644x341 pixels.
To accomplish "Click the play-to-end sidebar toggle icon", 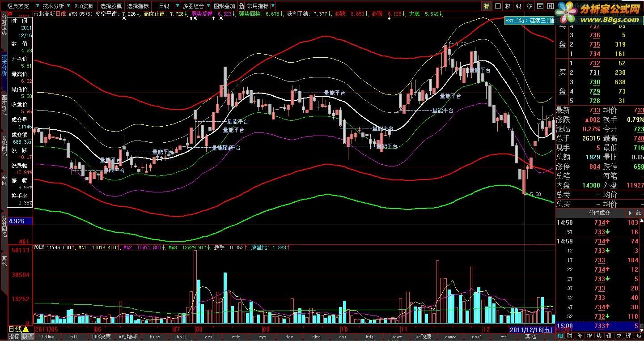I will (x=550, y=6).
